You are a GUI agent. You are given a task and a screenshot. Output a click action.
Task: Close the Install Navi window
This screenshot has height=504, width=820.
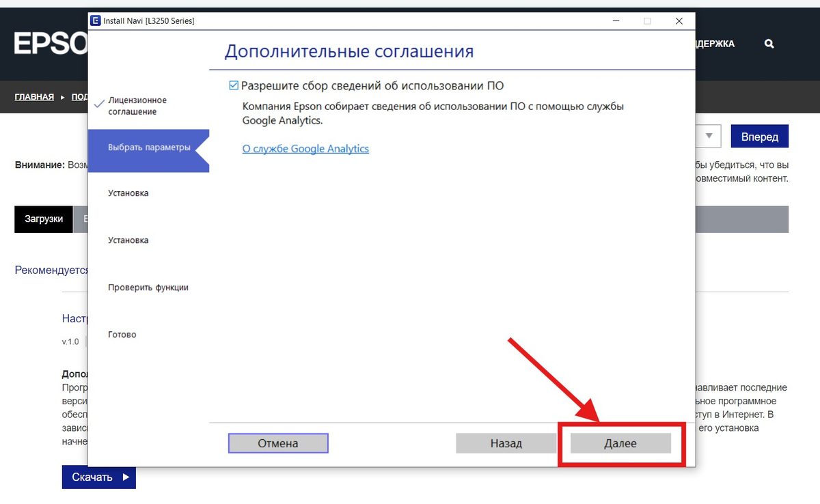679,21
